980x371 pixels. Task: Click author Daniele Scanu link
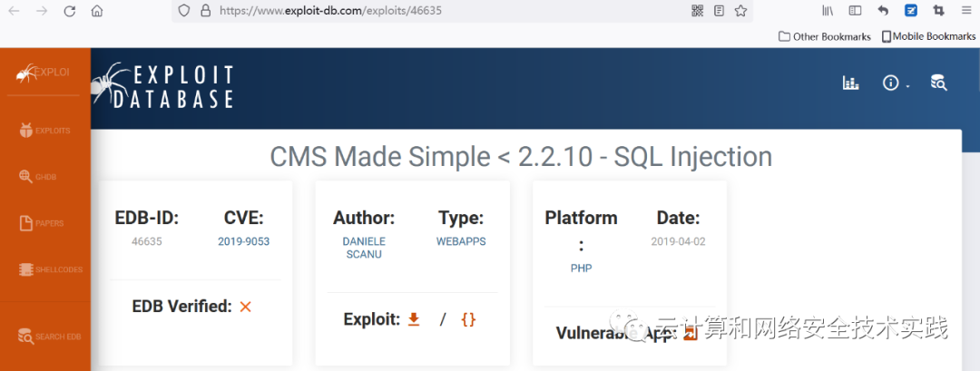364,249
